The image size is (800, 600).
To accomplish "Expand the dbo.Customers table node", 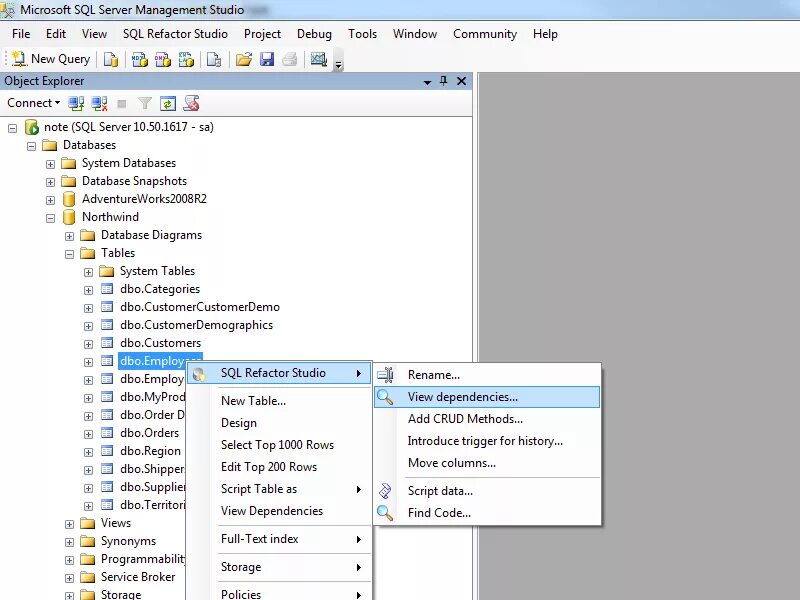I will (x=88, y=344).
